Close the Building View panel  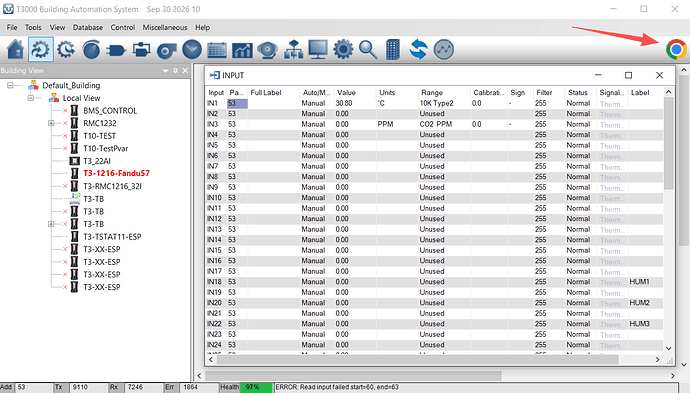tap(185, 70)
